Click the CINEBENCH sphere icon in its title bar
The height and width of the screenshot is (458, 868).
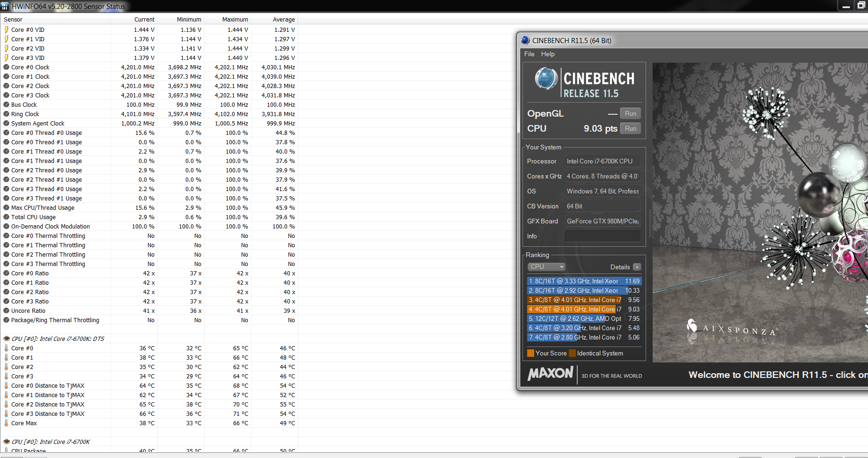525,40
